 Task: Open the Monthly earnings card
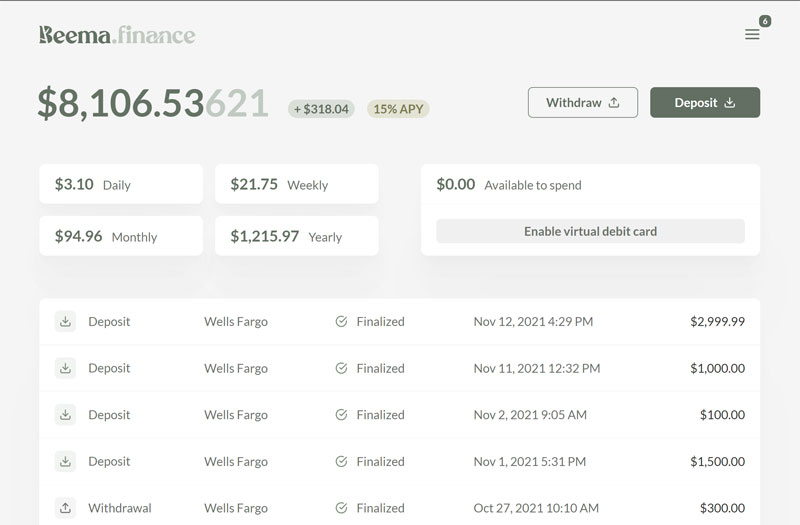(x=121, y=236)
